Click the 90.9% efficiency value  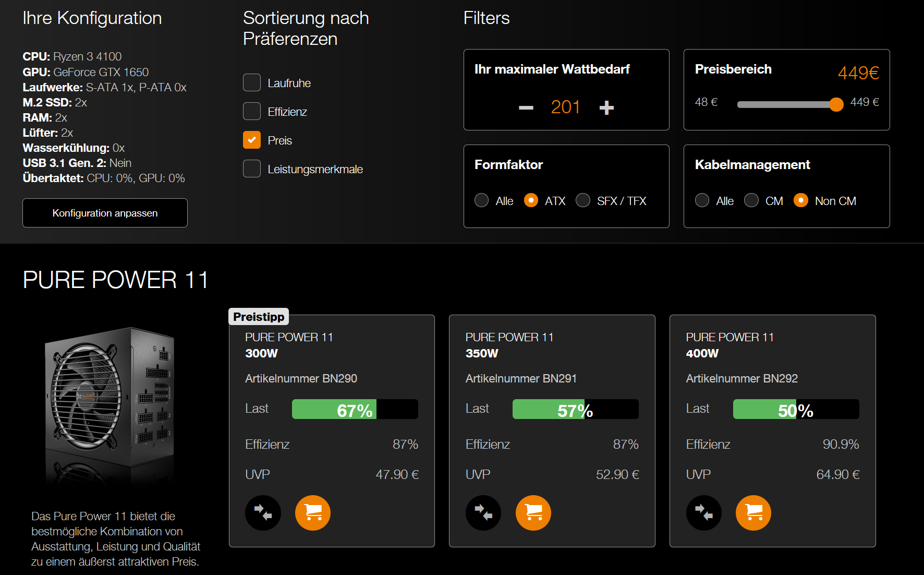coord(841,444)
